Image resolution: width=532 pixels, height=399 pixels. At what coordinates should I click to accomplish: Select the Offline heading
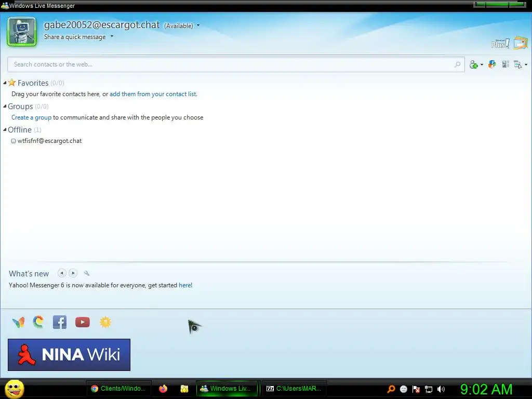[20, 130]
